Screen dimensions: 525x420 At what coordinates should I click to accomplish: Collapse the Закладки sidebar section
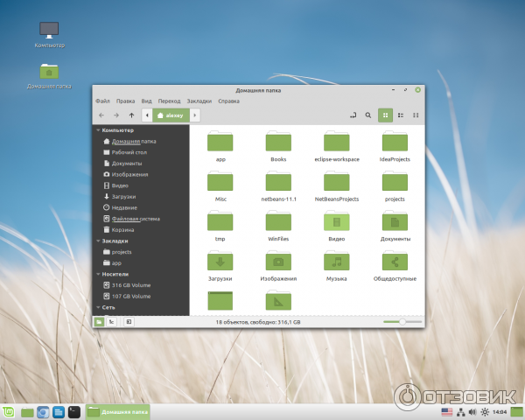97,241
